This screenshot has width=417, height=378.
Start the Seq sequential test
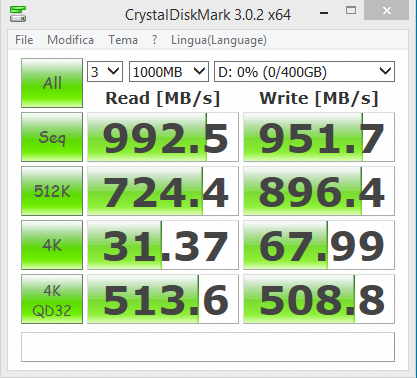(x=52, y=137)
